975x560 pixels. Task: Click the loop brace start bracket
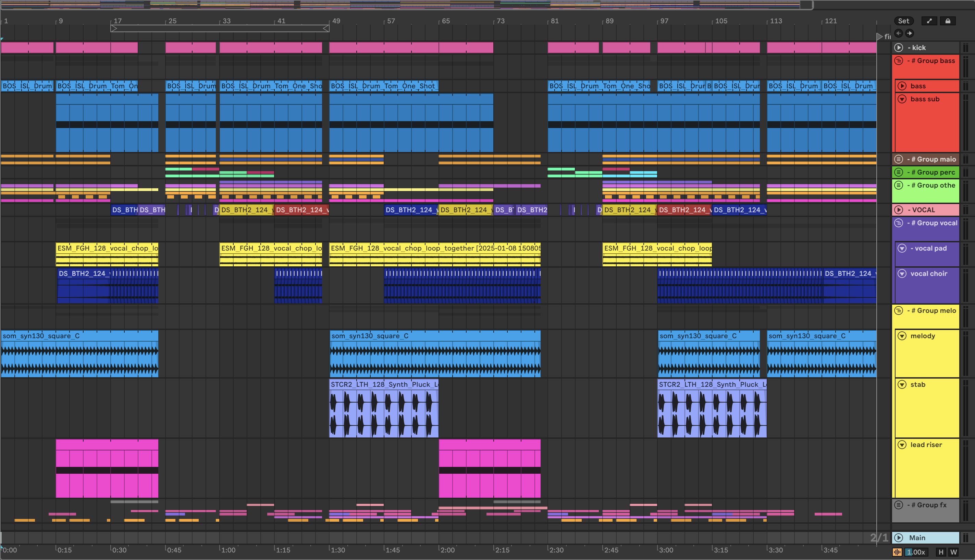[x=113, y=28]
